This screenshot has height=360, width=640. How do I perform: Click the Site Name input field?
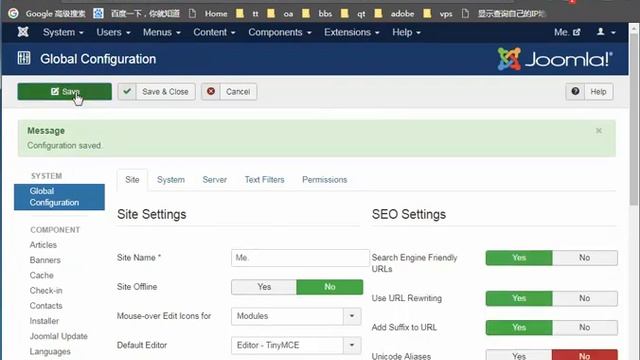tap(300, 258)
